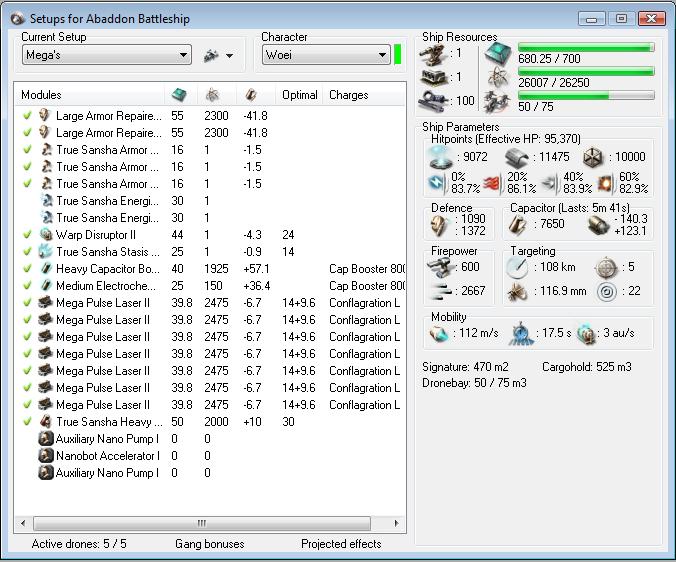Click the CPU usage progress bar
676x562 pixels.
[586, 47]
